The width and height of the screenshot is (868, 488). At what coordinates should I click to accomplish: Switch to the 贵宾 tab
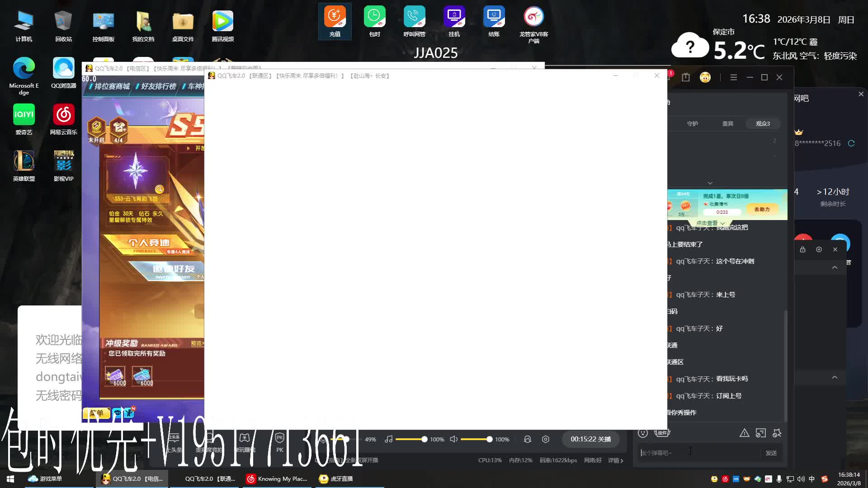point(727,123)
